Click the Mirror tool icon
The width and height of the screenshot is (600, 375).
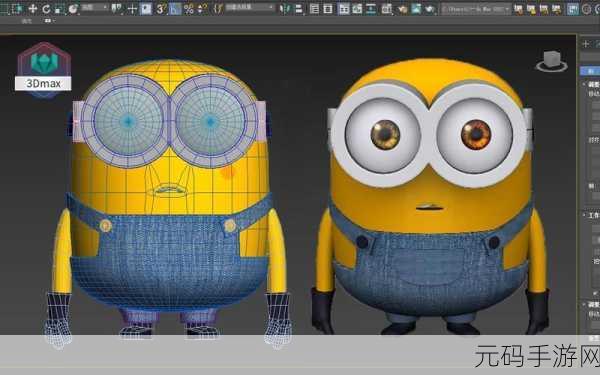[285, 9]
